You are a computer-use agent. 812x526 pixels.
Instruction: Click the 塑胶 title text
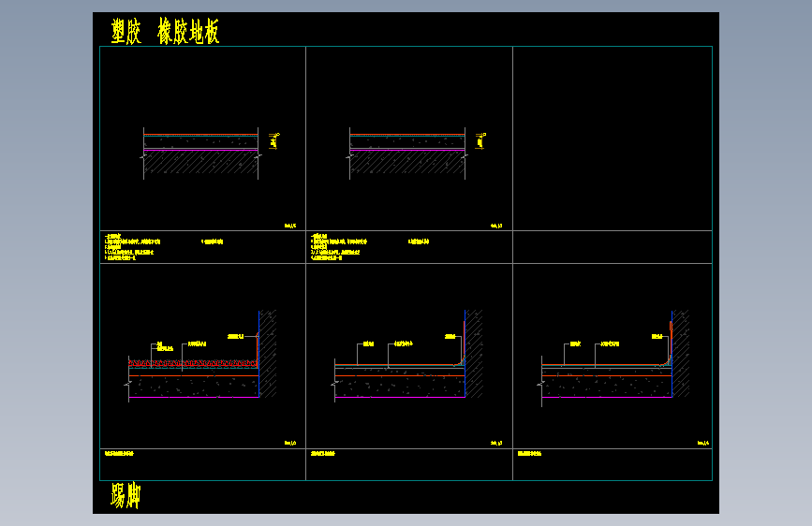point(125,32)
